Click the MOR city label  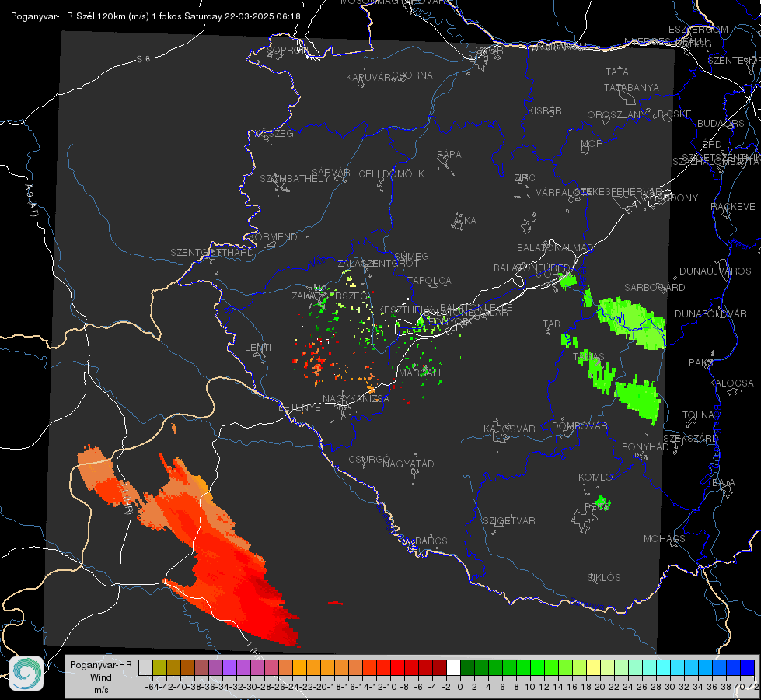point(592,143)
